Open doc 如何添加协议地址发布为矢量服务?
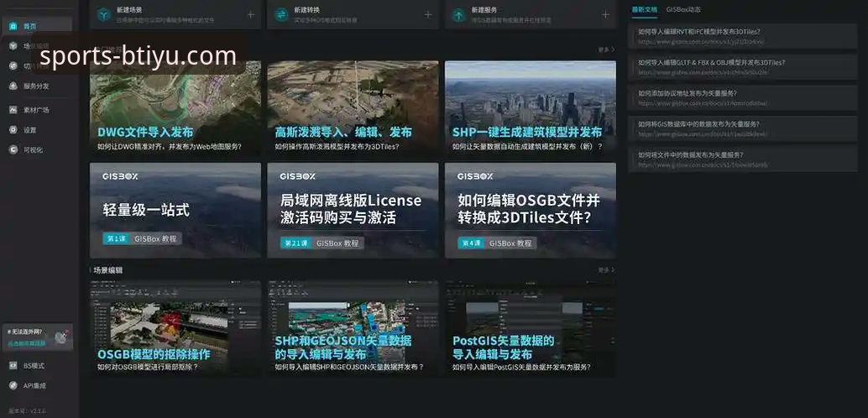Screen dimensions: 868x418 (742, 98)
